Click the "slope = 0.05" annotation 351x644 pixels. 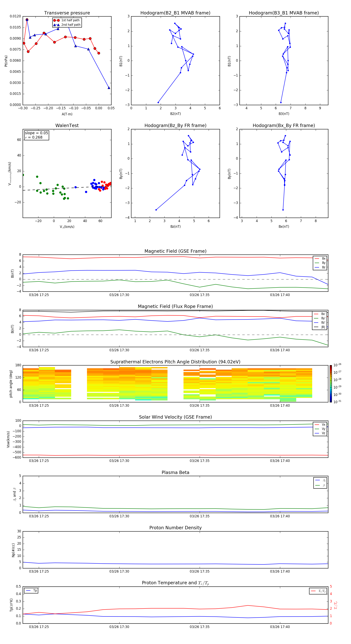tap(36, 133)
